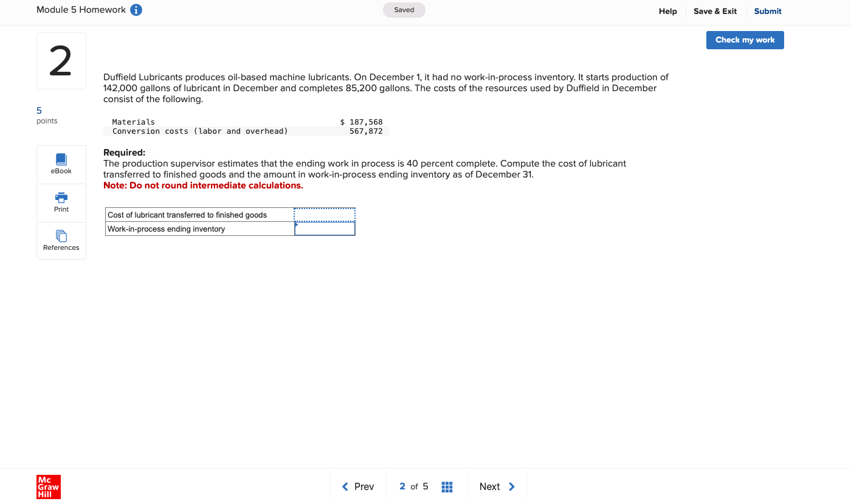851x504 pixels.
Task: Open the question navigation grid icon
Action: click(x=447, y=486)
